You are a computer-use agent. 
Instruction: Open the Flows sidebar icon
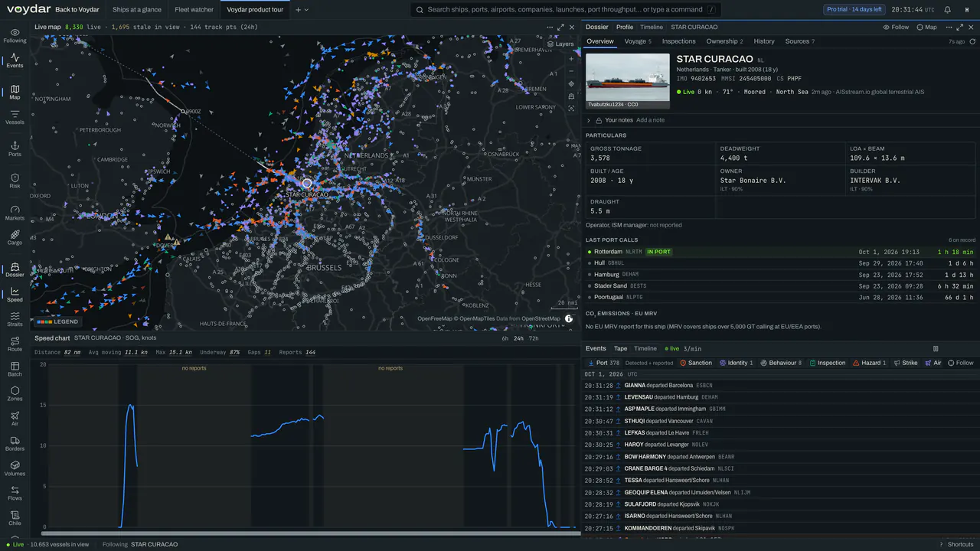(x=15, y=494)
